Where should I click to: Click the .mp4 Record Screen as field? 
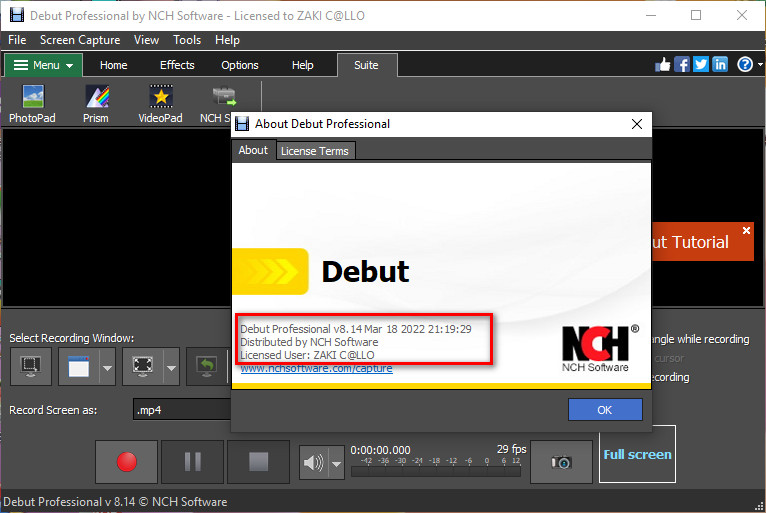pos(182,410)
